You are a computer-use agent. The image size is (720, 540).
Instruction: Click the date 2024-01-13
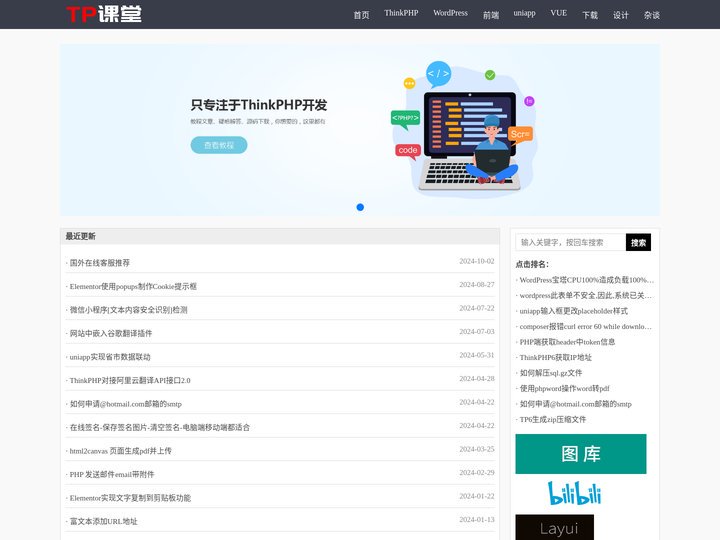(x=477, y=519)
